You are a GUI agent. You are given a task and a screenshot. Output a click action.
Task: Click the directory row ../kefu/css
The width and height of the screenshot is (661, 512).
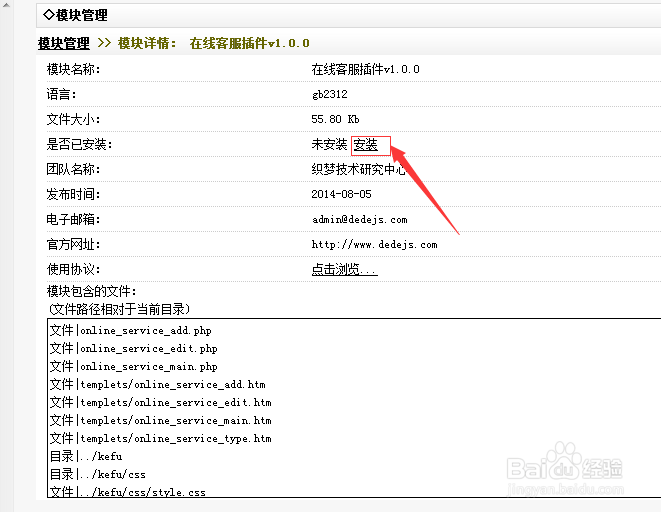click(x=98, y=474)
